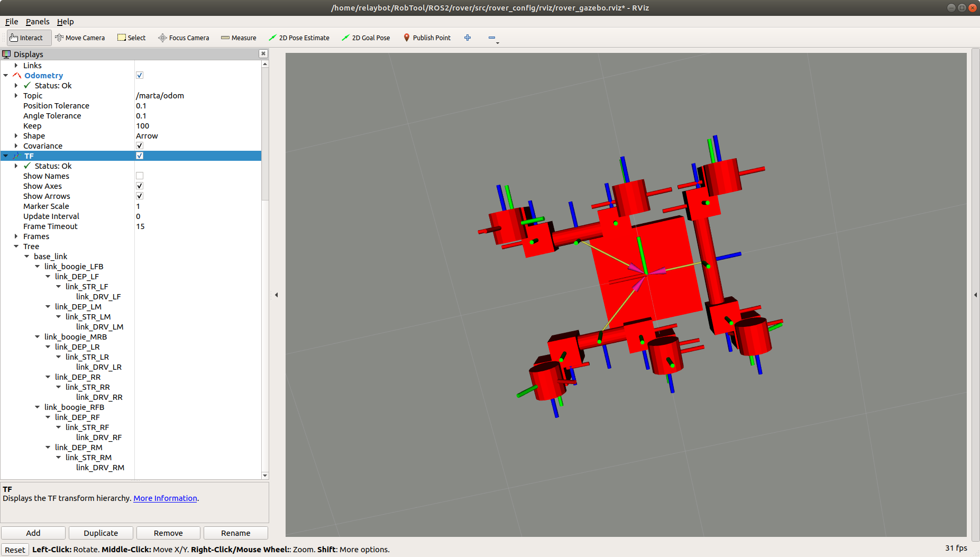Image resolution: width=980 pixels, height=557 pixels.
Task: Activate the Move Camera tool
Action: click(x=80, y=38)
